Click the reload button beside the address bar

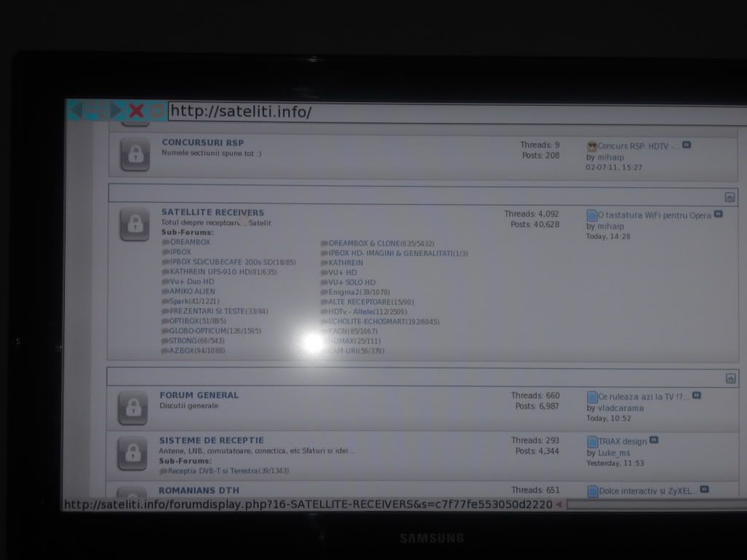click(156, 111)
